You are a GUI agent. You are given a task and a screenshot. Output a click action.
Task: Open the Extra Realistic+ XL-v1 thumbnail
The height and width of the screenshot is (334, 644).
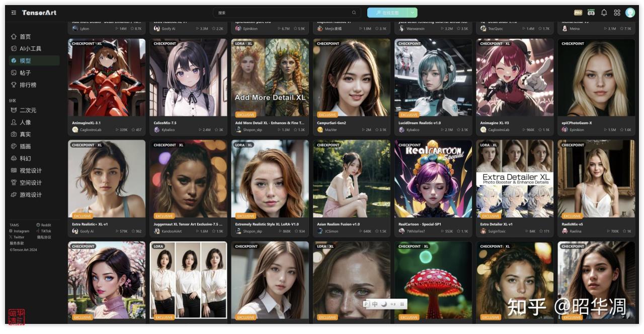107,179
